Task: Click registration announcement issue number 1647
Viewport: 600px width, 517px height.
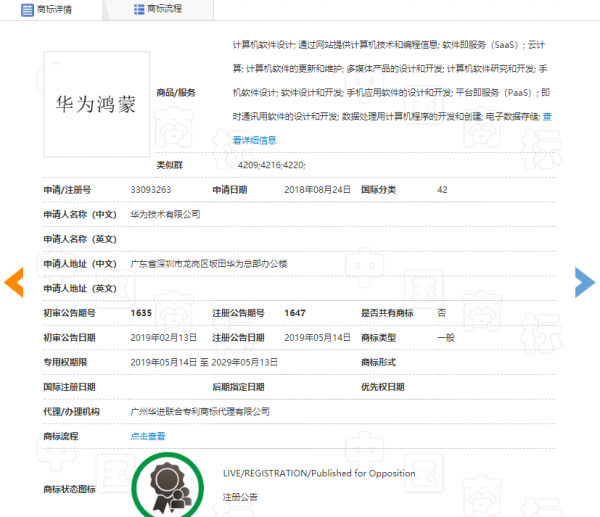Action: [x=295, y=313]
